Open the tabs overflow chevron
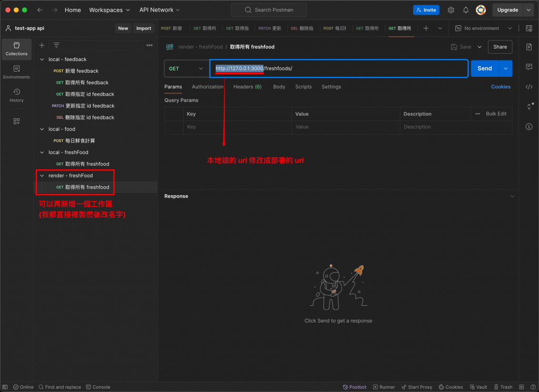This screenshot has width=539, height=392. coord(440,28)
